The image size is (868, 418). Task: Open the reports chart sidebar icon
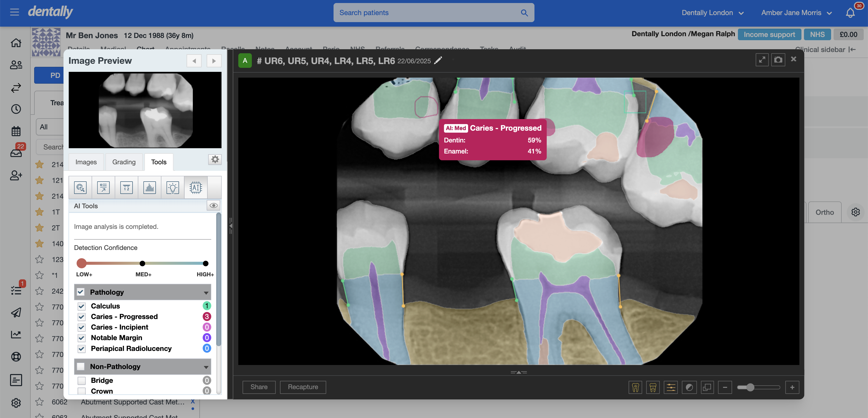coord(16,334)
